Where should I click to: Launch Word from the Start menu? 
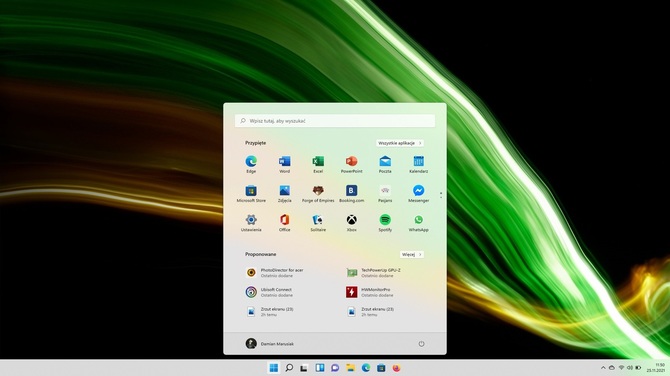[x=285, y=164]
